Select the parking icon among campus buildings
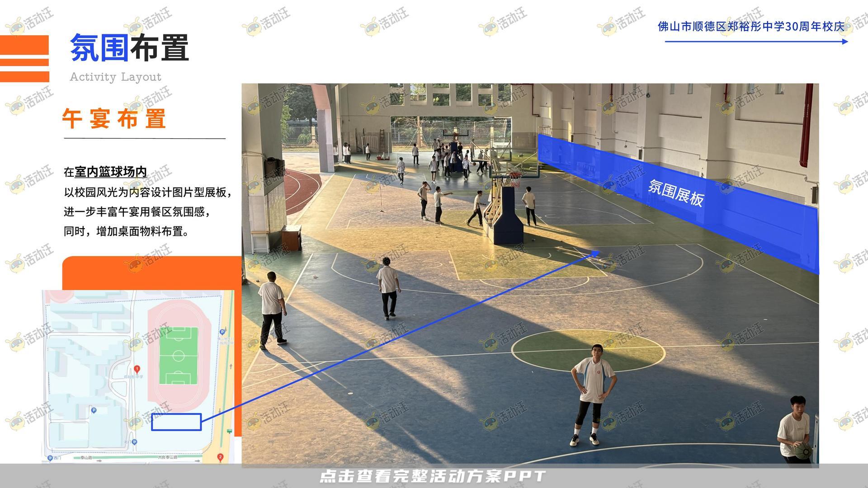 click(94, 410)
